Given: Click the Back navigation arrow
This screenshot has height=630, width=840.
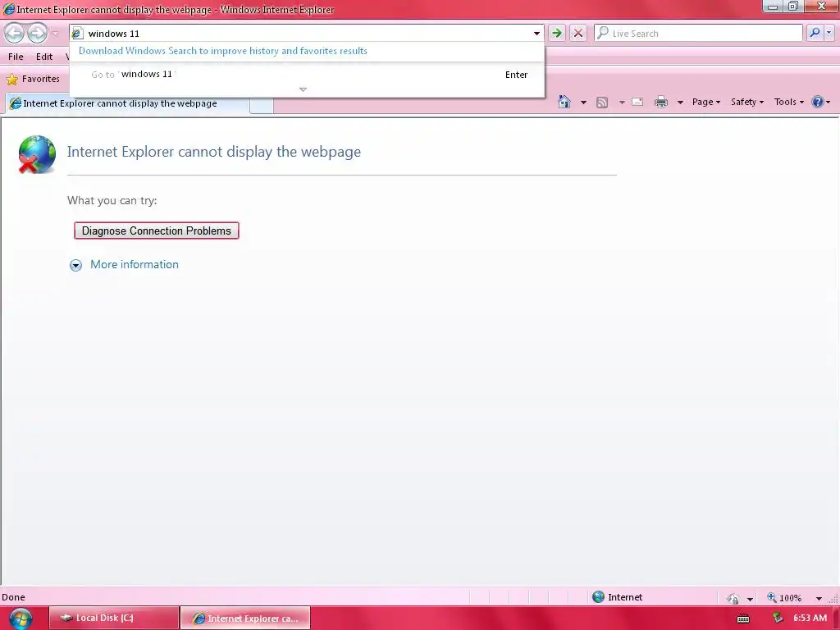Looking at the screenshot, I should click(x=15, y=33).
